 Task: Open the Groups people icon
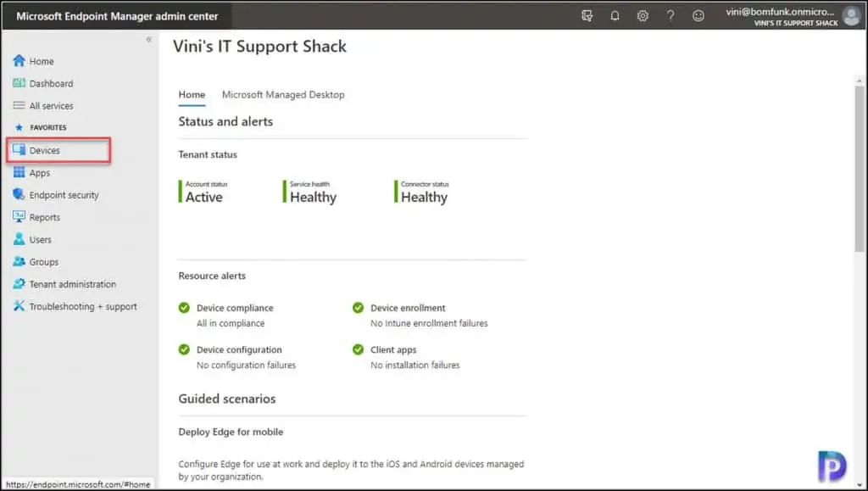(x=19, y=261)
